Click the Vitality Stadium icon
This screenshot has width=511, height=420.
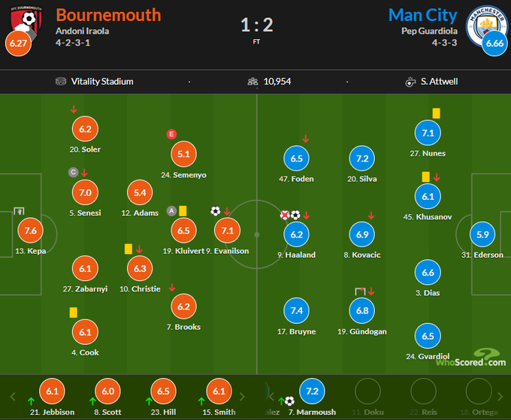pyautogui.click(x=61, y=81)
